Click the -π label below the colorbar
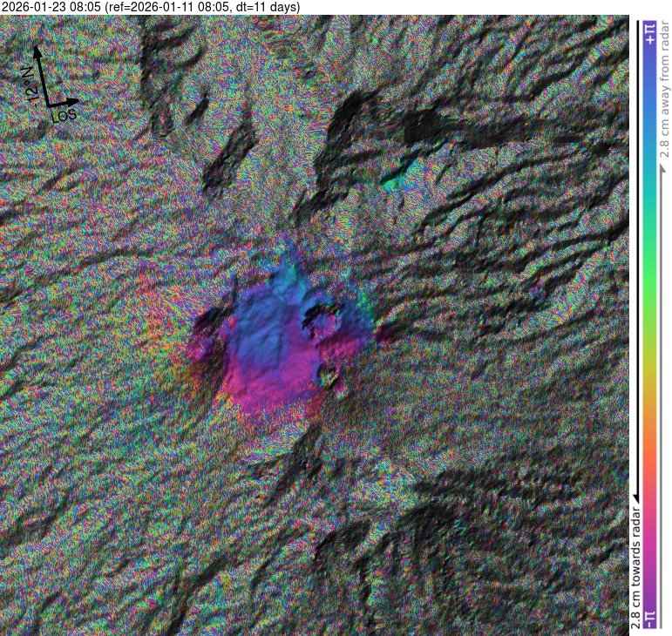The height and width of the screenshot is (636, 672). click(649, 618)
